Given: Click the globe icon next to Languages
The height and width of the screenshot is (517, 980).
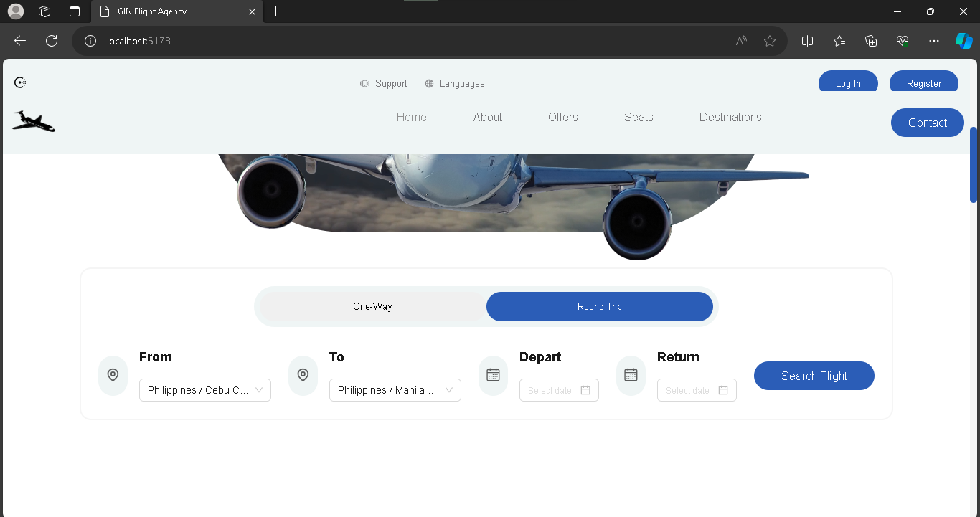Looking at the screenshot, I should [428, 83].
